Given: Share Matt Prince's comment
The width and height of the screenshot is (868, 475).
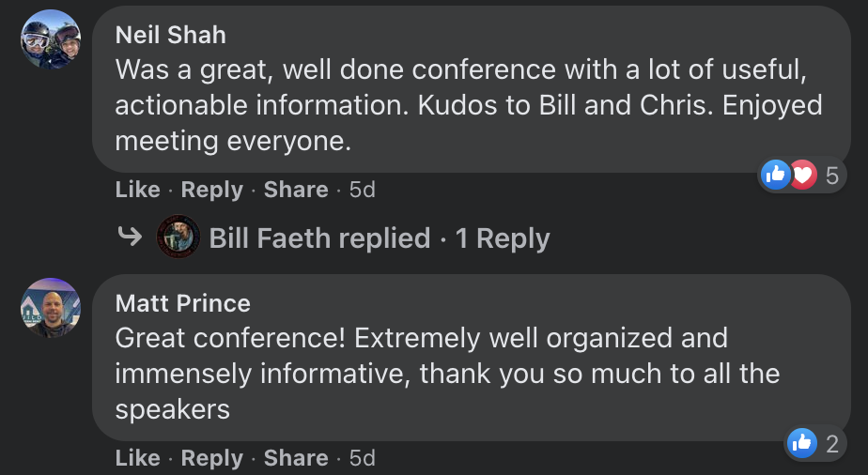Looking at the screenshot, I should pos(296,458).
